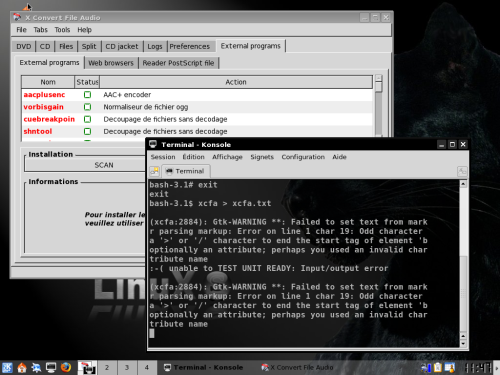Click the new session icon in the Konsole tab bar
This screenshot has height=375, width=500.
pos(154,171)
